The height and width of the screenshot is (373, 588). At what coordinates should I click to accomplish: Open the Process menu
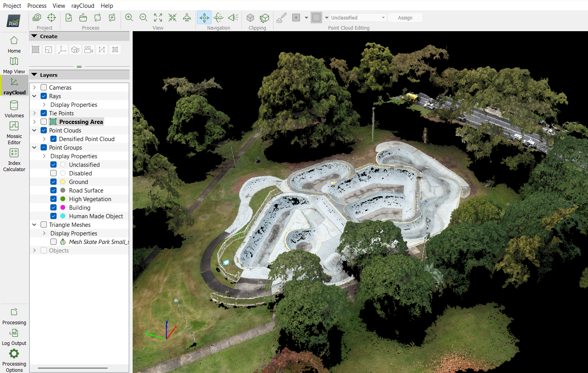pyautogui.click(x=37, y=6)
